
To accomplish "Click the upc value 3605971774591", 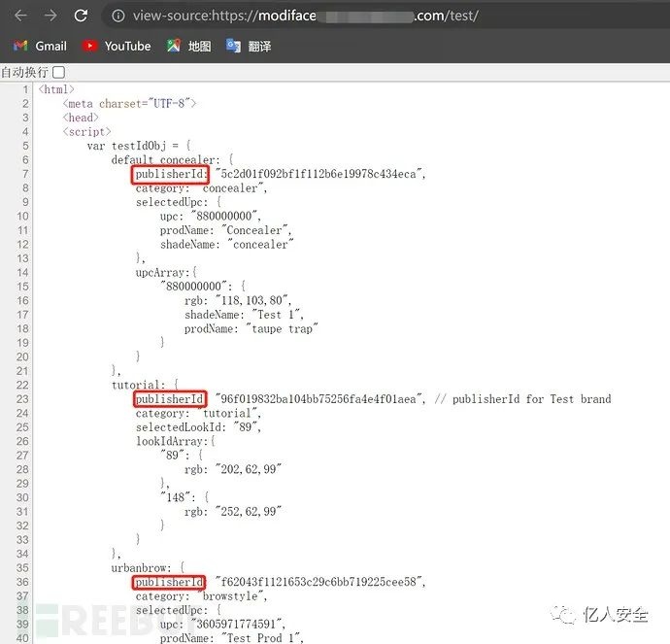I will click(238, 624).
